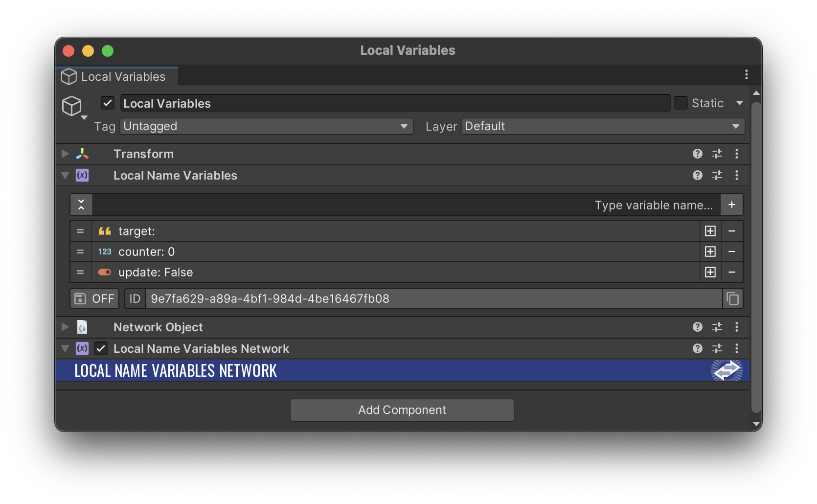Remove the counter variable with minus
This screenshot has width=817, height=504.
(x=732, y=252)
